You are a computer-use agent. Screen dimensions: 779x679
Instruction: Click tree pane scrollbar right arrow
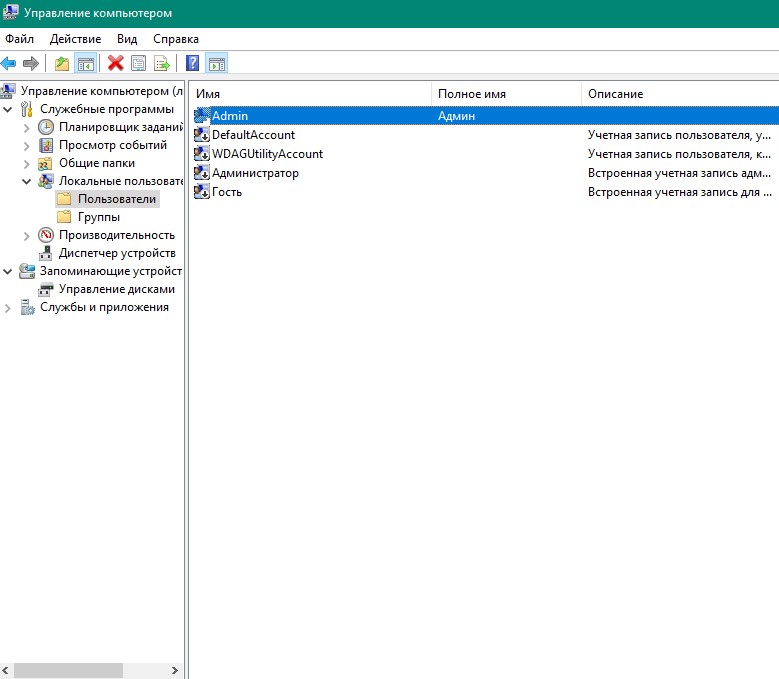tap(175, 670)
